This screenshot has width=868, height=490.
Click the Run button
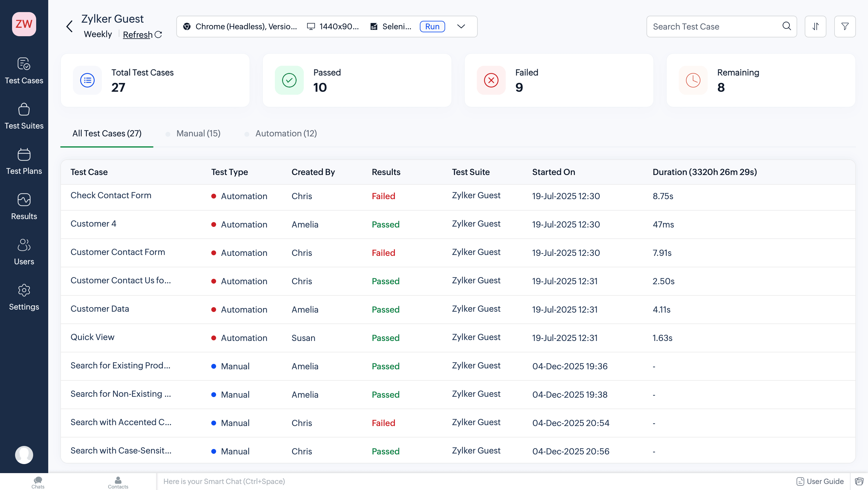coord(432,26)
